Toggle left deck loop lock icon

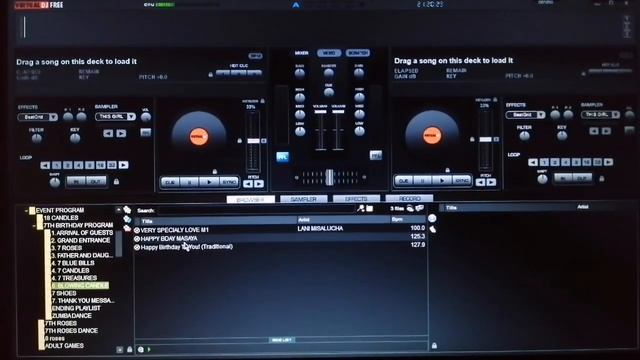click(116, 181)
